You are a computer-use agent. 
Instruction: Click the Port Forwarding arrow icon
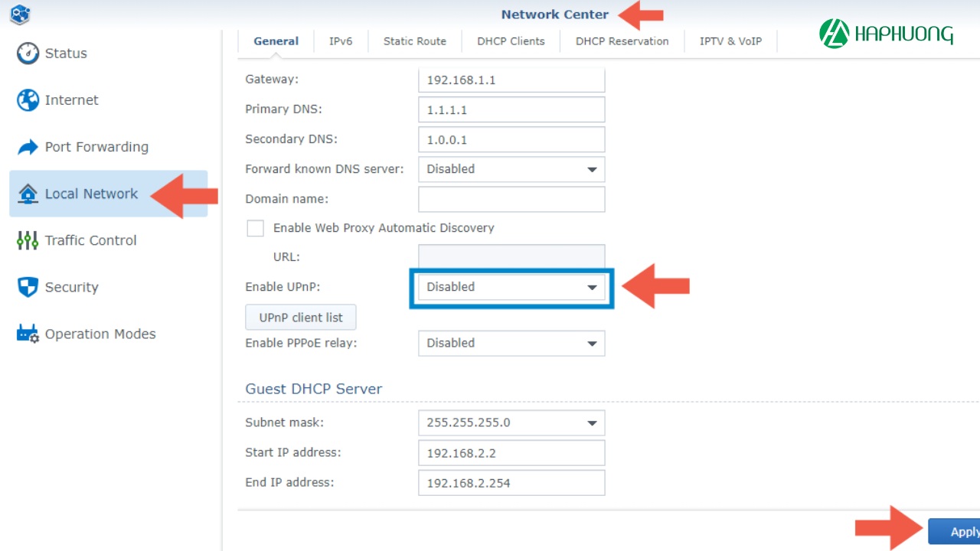[28, 147]
